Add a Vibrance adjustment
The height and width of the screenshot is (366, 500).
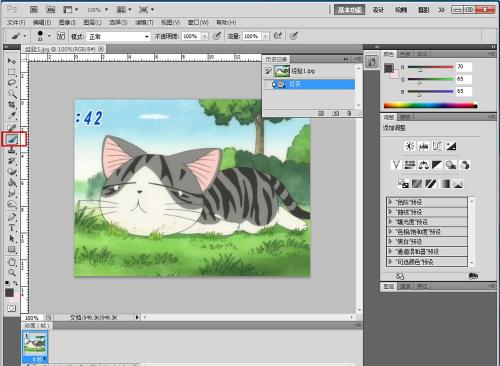pyautogui.click(x=396, y=165)
